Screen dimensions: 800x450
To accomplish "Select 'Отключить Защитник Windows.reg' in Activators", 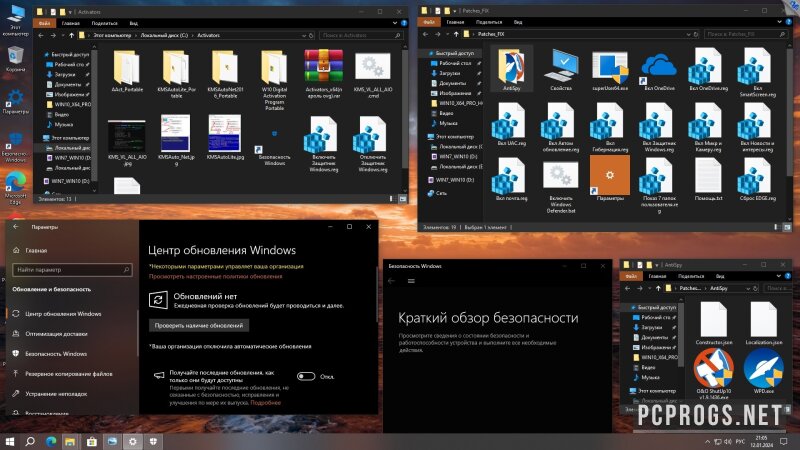I will pos(373,144).
